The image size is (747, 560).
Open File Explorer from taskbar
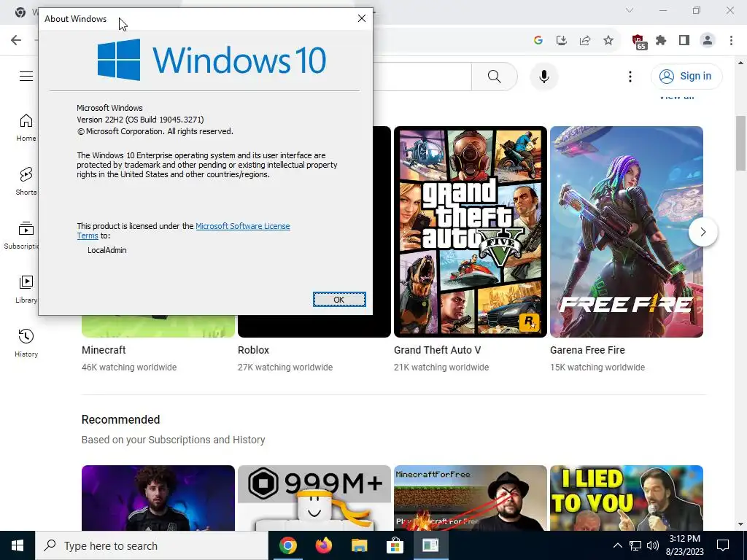(x=359, y=545)
